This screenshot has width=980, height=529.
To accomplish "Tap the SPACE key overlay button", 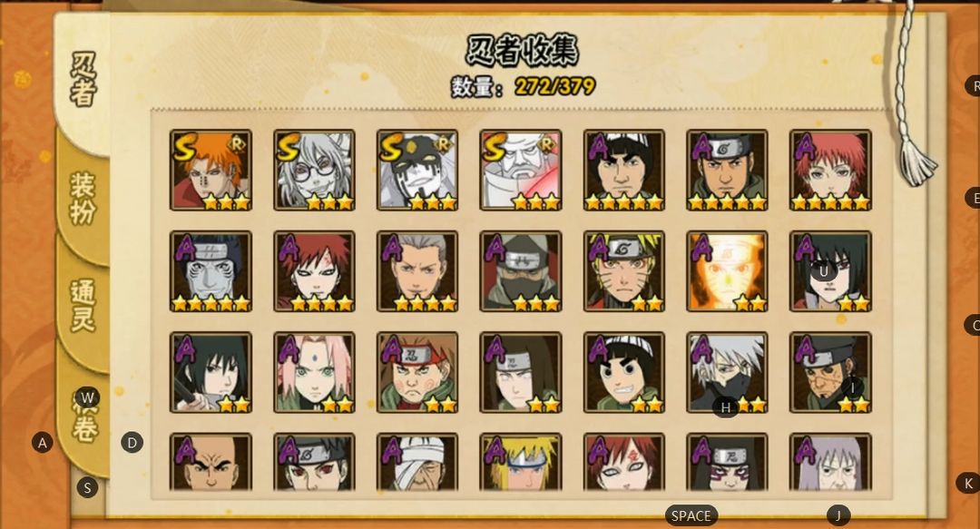I will click(691, 516).
